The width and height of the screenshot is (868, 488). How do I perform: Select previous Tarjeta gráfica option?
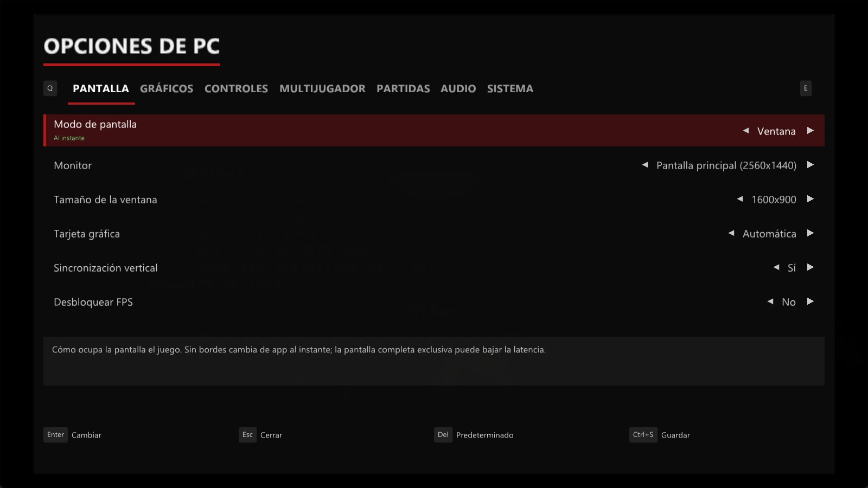tap(731, 233)
